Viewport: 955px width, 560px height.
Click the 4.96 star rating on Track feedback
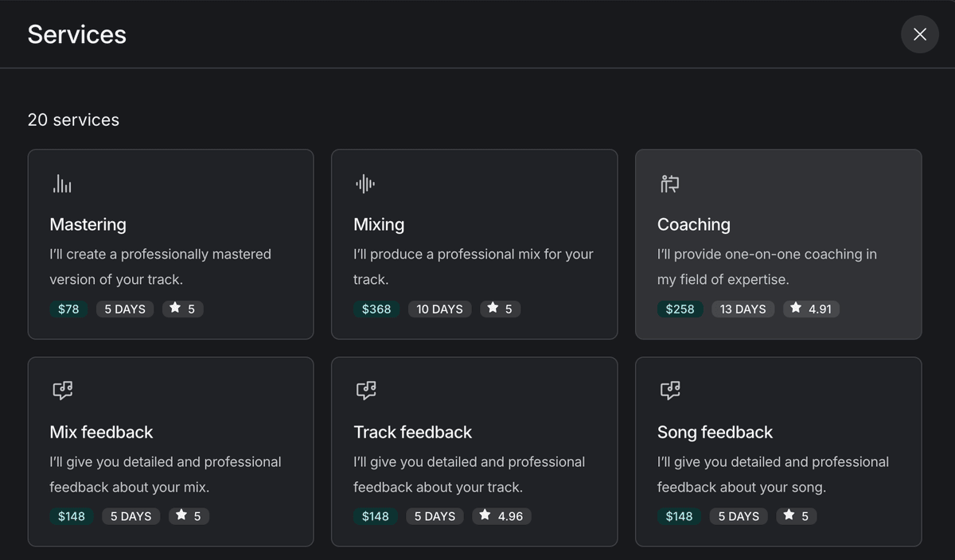pyautogui.click(x=501, y=516)
